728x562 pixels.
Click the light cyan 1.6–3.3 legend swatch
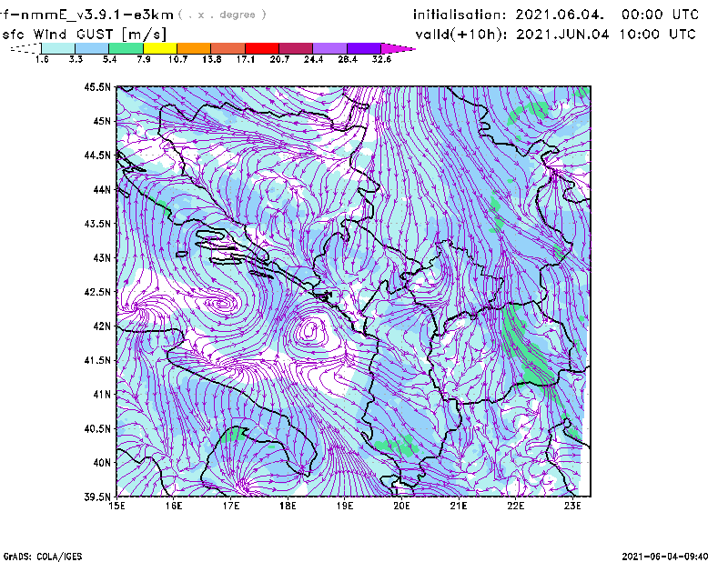tap(58, 48)
